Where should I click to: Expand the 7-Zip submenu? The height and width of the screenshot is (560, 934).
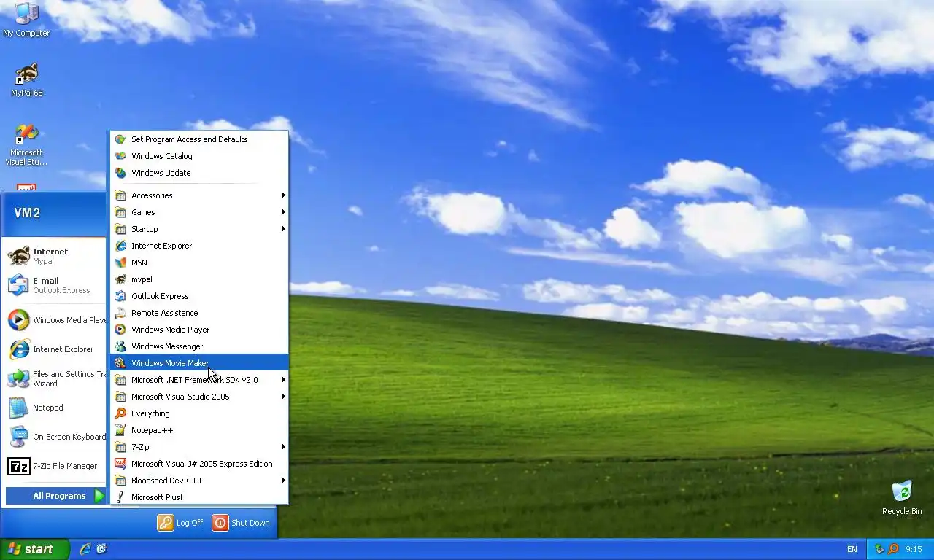pos(199,447)
